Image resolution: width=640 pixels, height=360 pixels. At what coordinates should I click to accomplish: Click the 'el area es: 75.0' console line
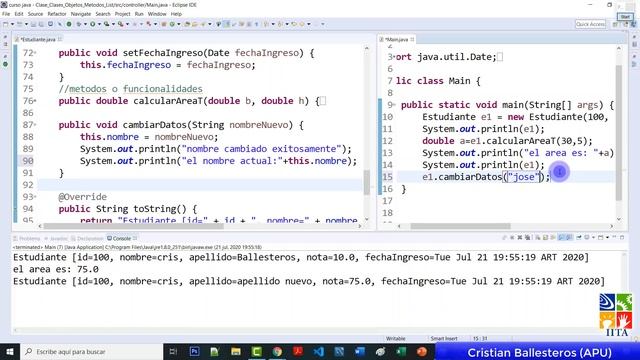[x=56, y=269]
